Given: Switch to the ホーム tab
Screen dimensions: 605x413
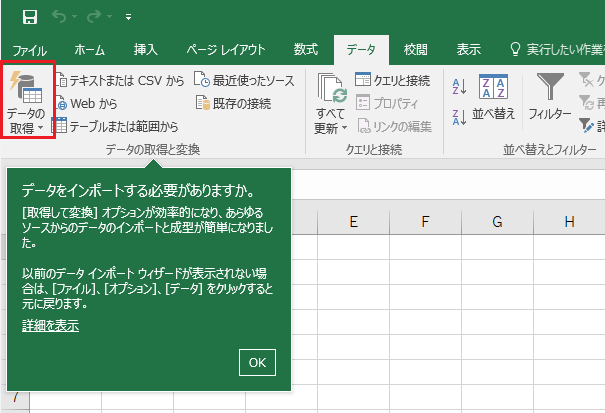Looking at the screenshot, I should (x=90, y=50).
